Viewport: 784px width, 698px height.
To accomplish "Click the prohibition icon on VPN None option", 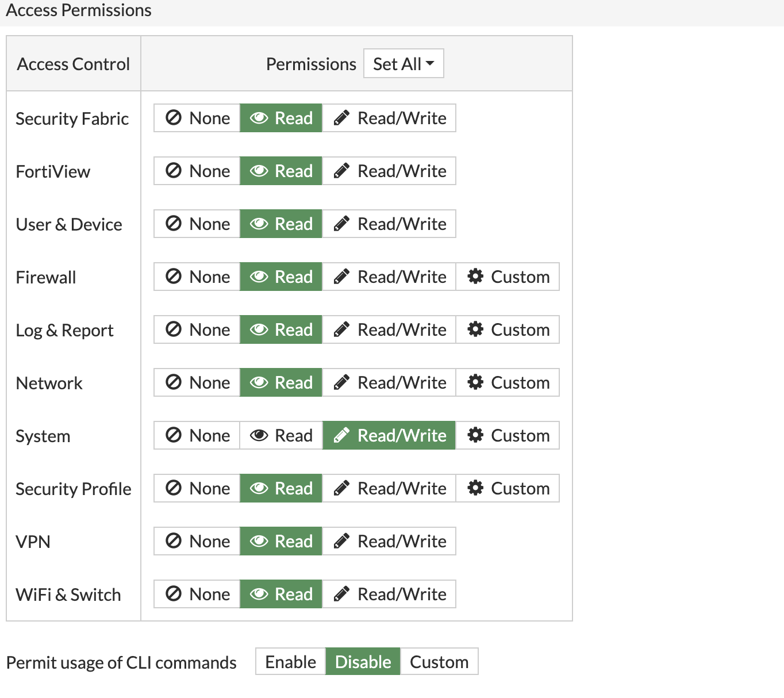I will pyautogui.click(x=172, y=541).
